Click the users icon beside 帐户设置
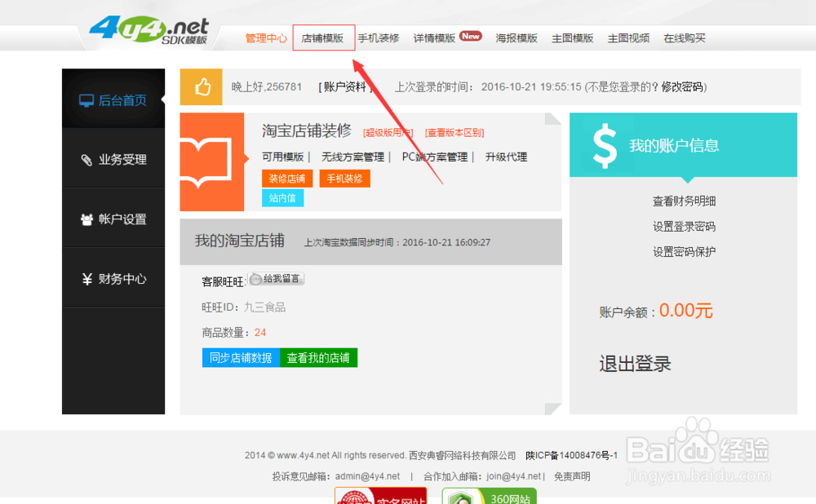Screen dimensions: 816x504 tap(87, 219)
